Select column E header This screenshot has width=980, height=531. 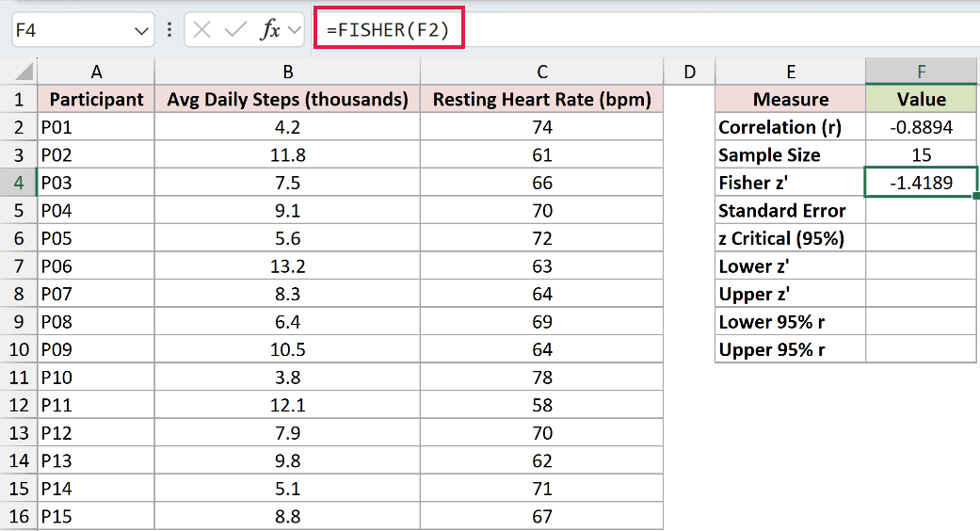[791, 72]
